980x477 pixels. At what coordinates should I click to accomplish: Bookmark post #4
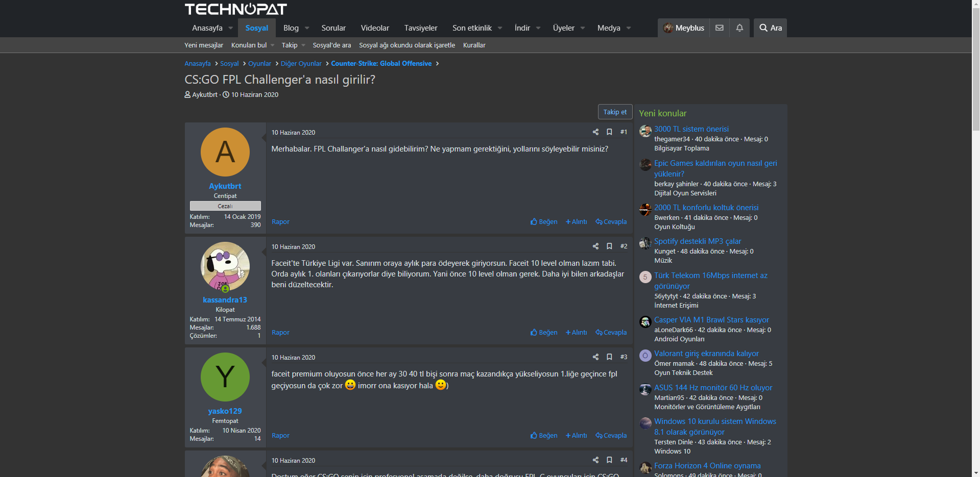pyautogui.click(x=609, y=460)
